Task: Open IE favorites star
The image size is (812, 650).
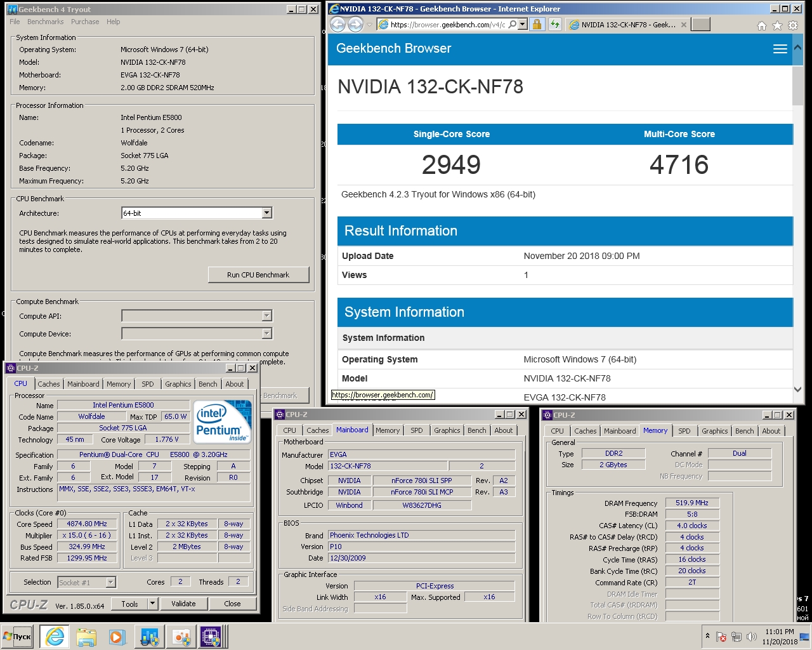Action: [x=777, y=25]
